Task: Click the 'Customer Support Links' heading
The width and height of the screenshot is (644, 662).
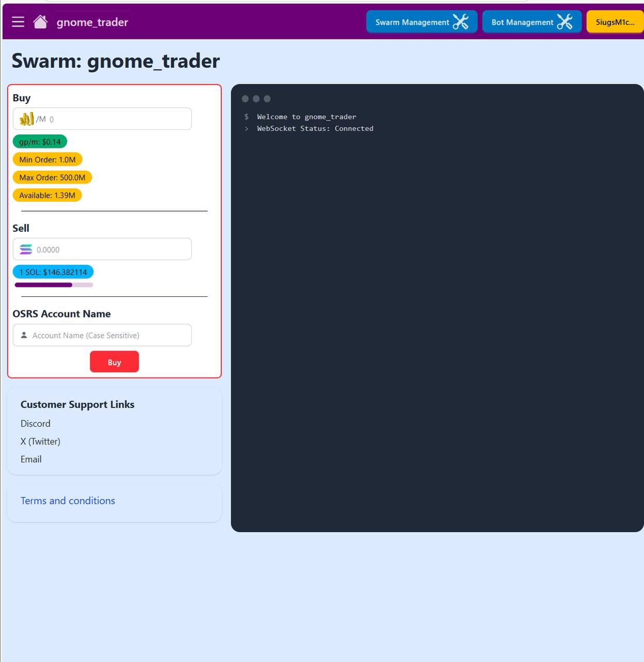Action: click(78, 404)
